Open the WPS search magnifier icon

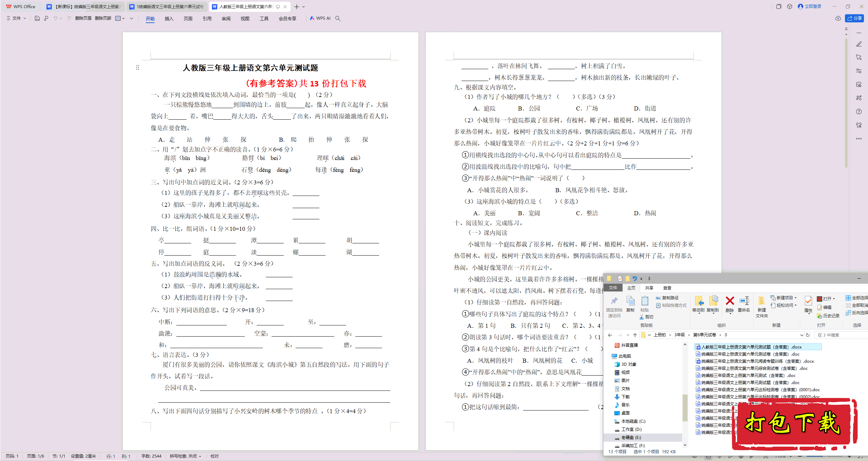pos(338,18)
